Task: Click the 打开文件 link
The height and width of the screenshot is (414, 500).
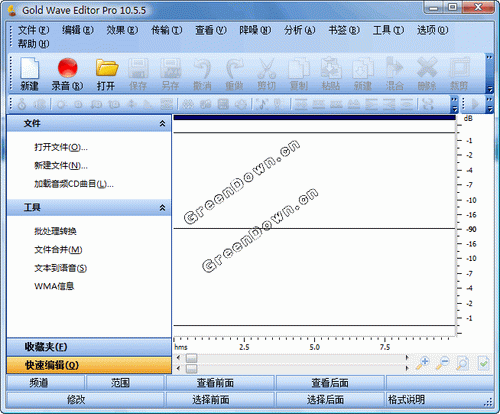Action: click(61, 147)
